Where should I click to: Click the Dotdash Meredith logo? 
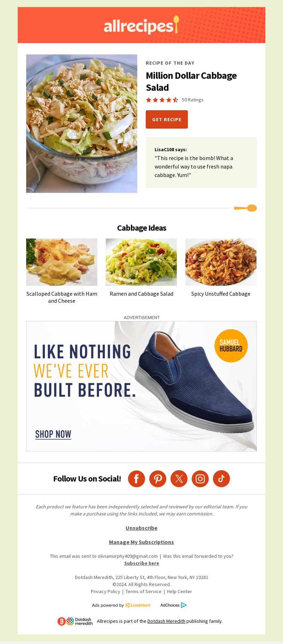pos(75,621)
